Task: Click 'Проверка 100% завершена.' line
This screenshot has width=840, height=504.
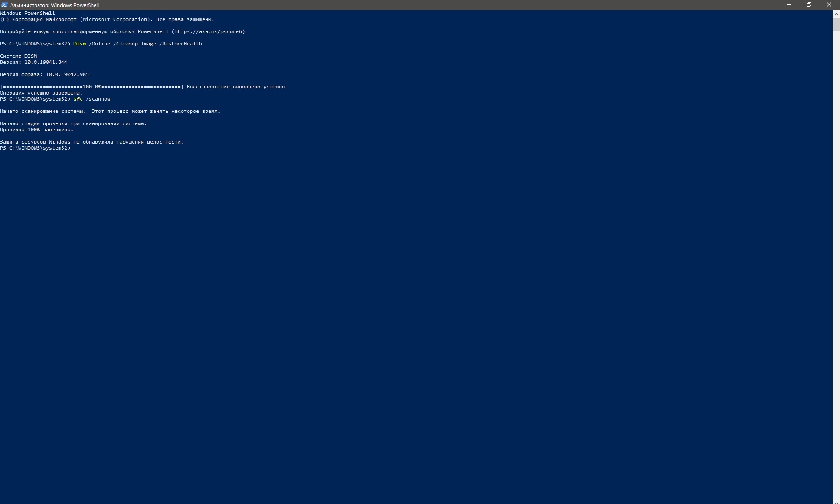Action: [37, 129]
